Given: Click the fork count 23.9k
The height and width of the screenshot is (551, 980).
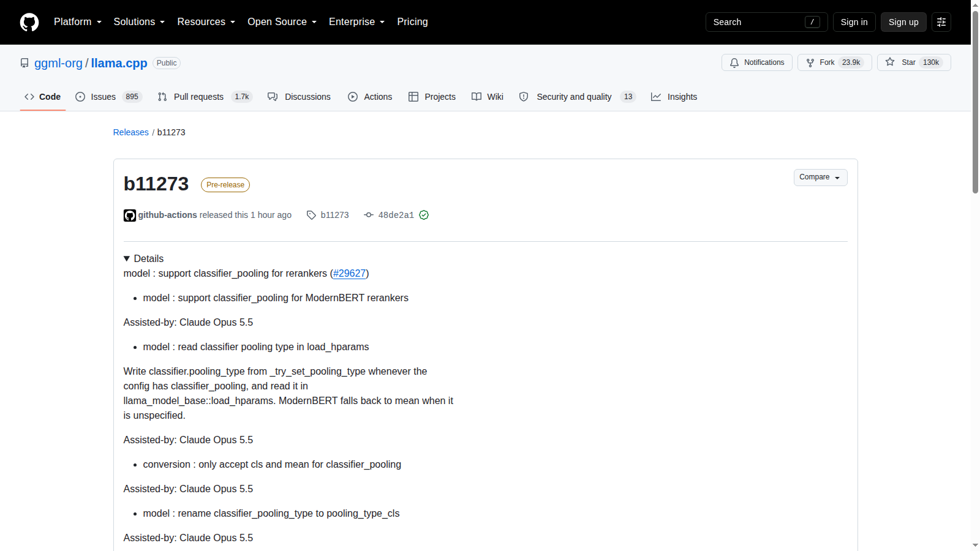Looking at the screenshot, I should [x=851, y=62].
